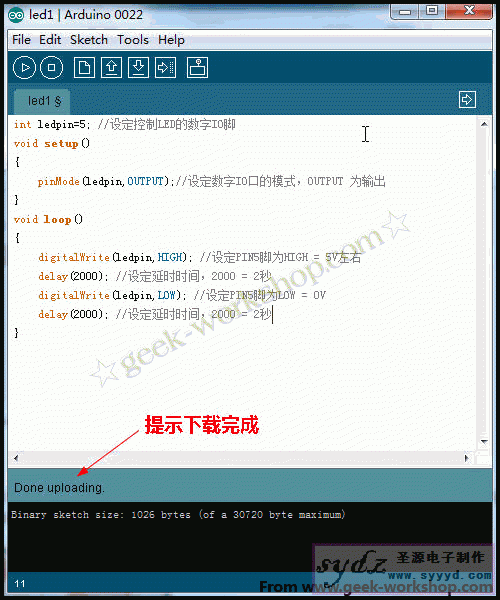Click digitalWrite(ledpin,HIGH) line
Image resolution: width=500 pixels, height=600 pixels.
[200, 257]
